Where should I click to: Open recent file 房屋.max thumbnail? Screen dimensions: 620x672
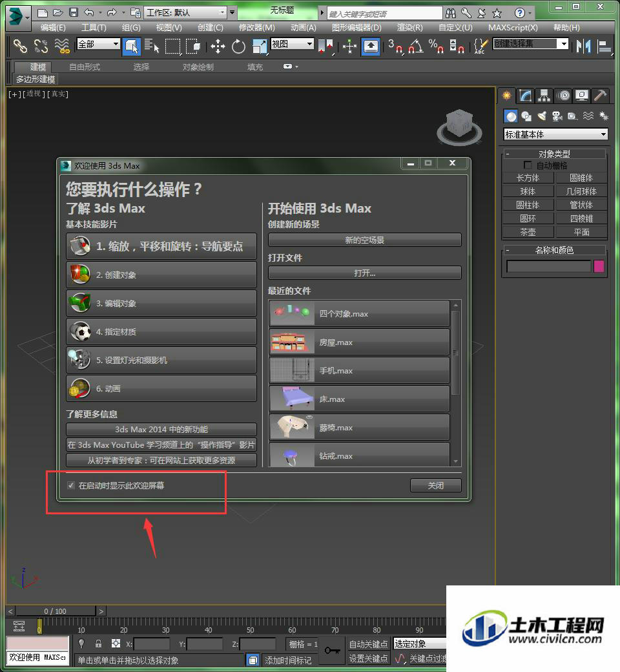(x=291, y=342)
